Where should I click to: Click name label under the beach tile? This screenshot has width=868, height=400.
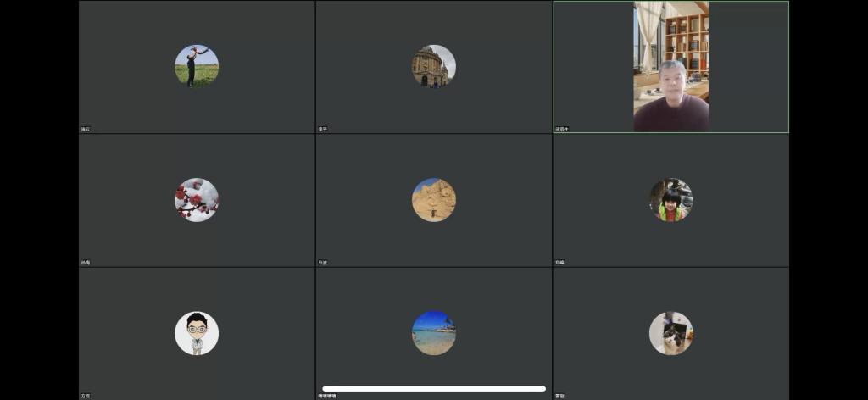click(327, 396)
